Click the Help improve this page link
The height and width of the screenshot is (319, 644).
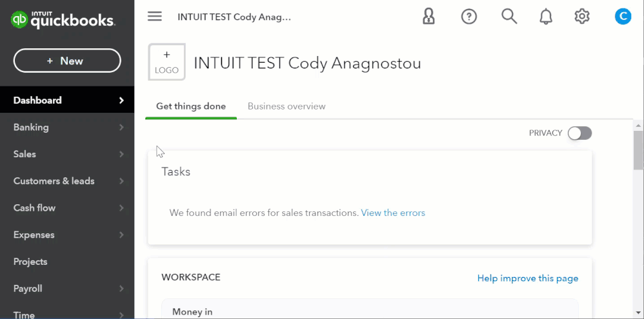528,278
